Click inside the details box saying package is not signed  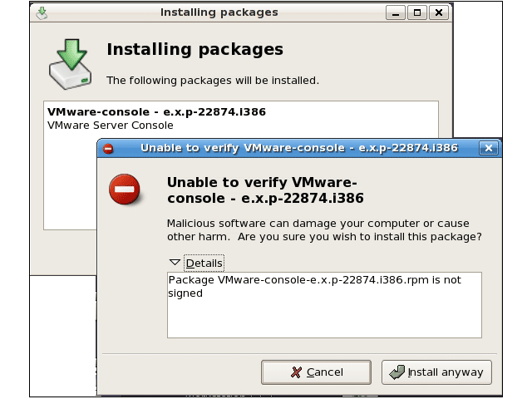tap(324, 305)
